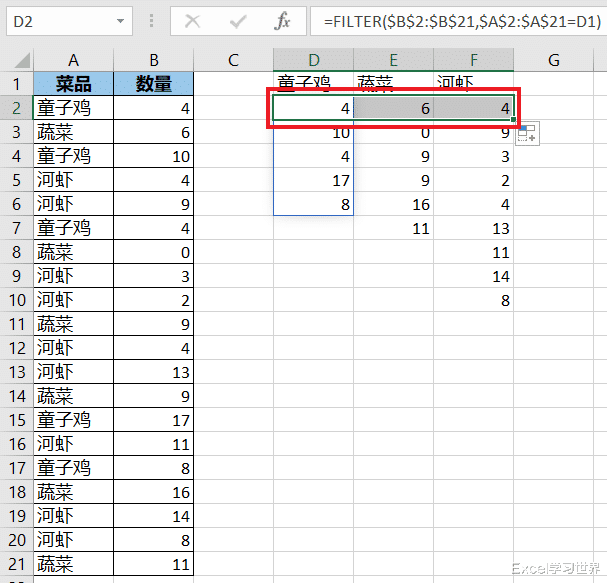Screen dimensions: 607x583
Task: Select row 10 header
Action: coord(16,300)
